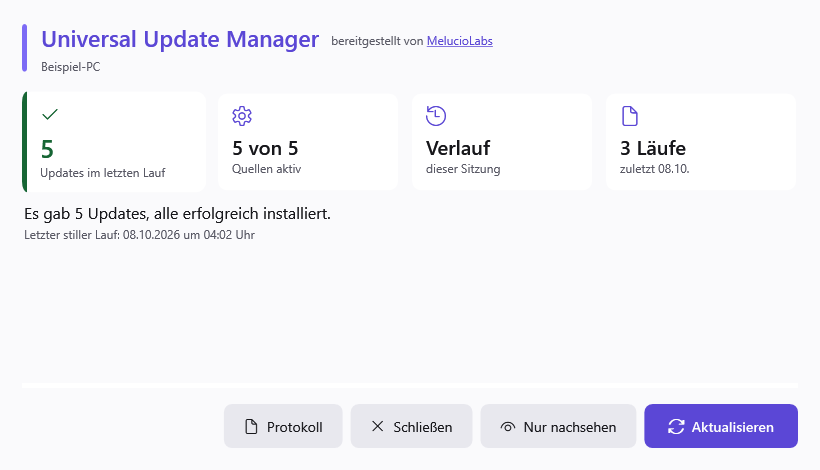Click the Aktualisieren button

[x=721, y=426]
